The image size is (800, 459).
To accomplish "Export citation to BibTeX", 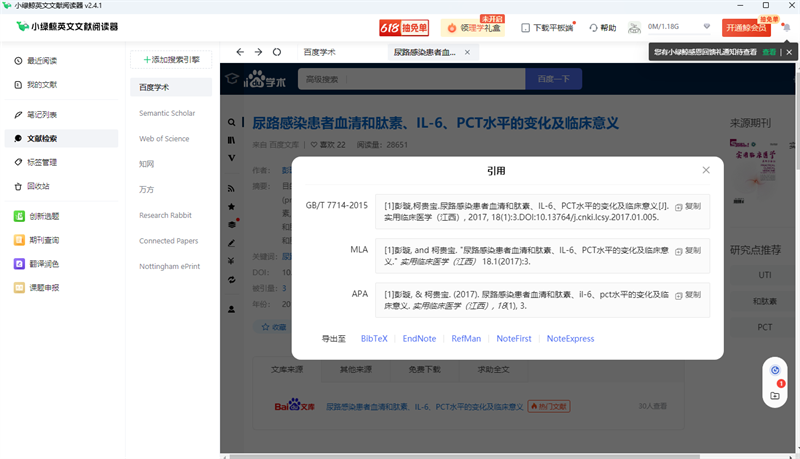I will click(374, 339).
